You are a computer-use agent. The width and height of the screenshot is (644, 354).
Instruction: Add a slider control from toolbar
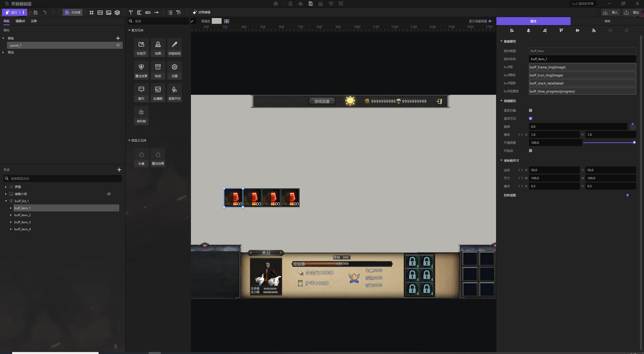156,12
